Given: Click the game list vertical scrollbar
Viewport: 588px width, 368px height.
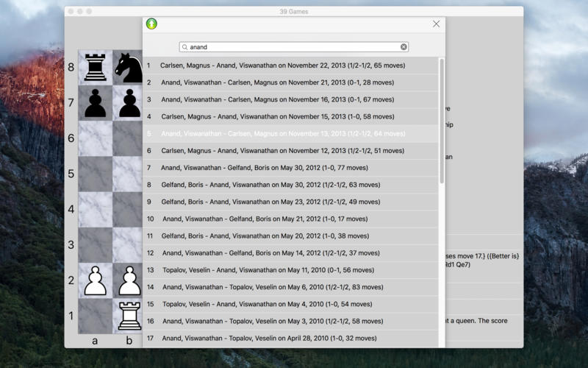Looking at the screenshot, I should (x=442, y=121).
